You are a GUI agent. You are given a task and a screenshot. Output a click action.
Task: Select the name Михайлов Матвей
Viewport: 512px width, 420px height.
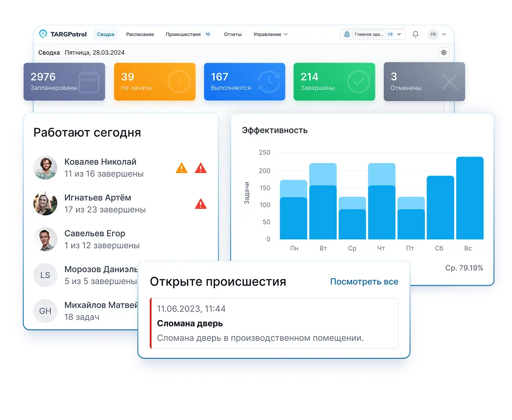[101, 305]
